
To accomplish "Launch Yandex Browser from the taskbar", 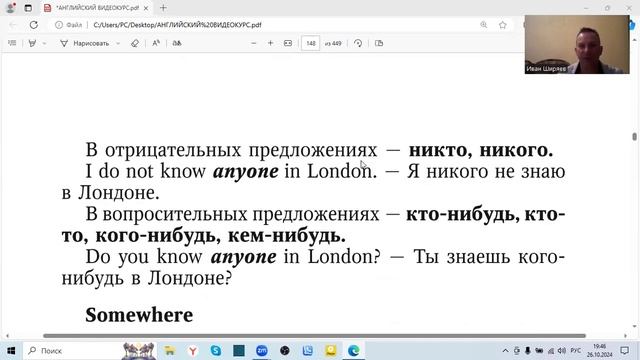I will (193, 351).
